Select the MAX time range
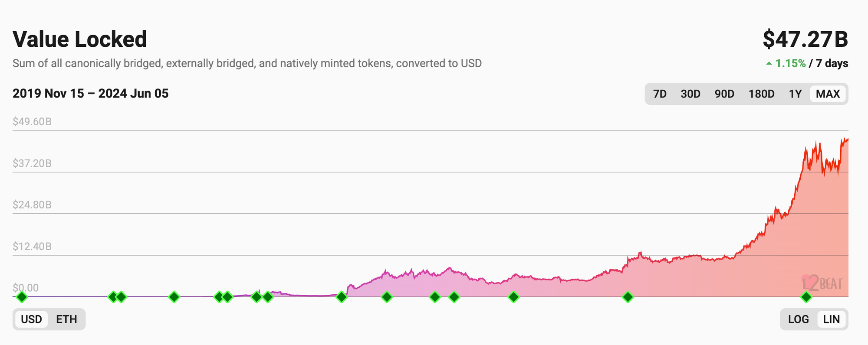The width and height of the screenshot is (868, 345). 828,94
